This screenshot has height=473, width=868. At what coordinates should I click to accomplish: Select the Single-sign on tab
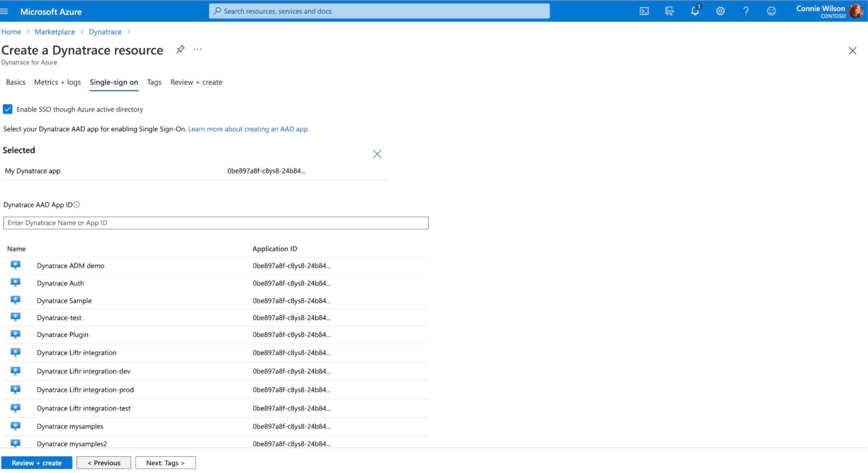pyautogui.click(x=114, y=82)
